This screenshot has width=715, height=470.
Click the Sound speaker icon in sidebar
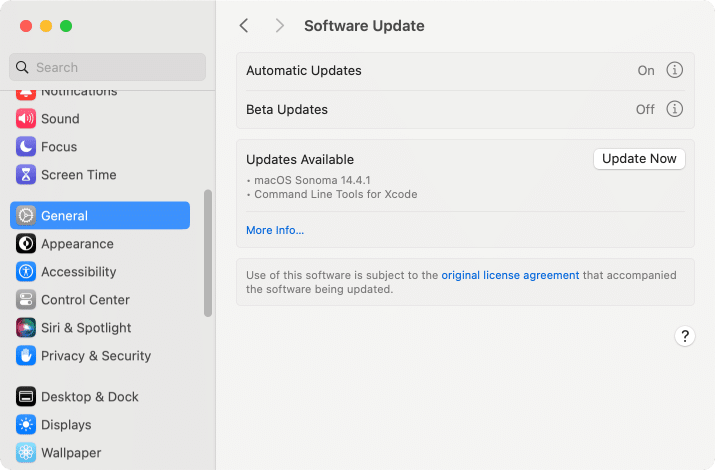pyautogui.click(x=26, y=119)
